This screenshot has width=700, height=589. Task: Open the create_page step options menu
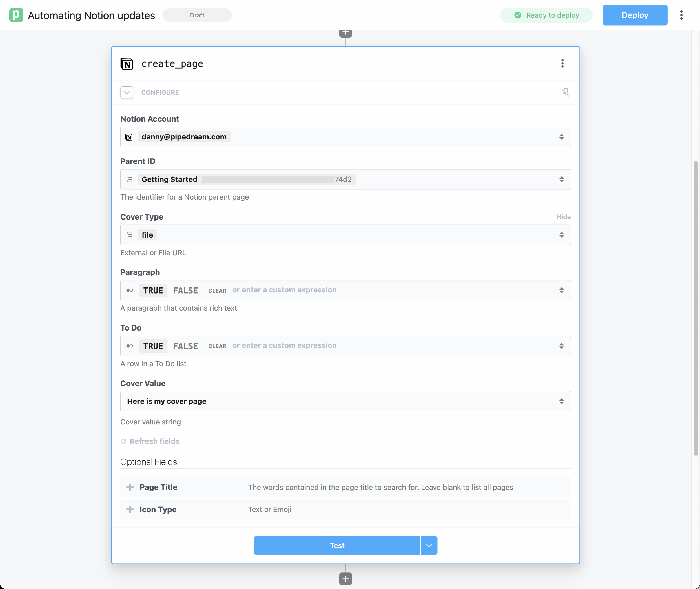pyautogui.click(x=562, y=63)
